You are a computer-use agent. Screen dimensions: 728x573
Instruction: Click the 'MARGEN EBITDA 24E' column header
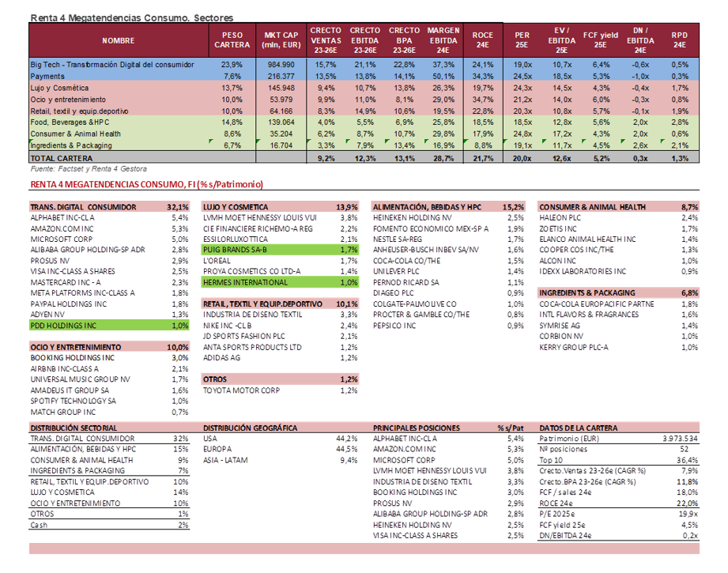443,40
